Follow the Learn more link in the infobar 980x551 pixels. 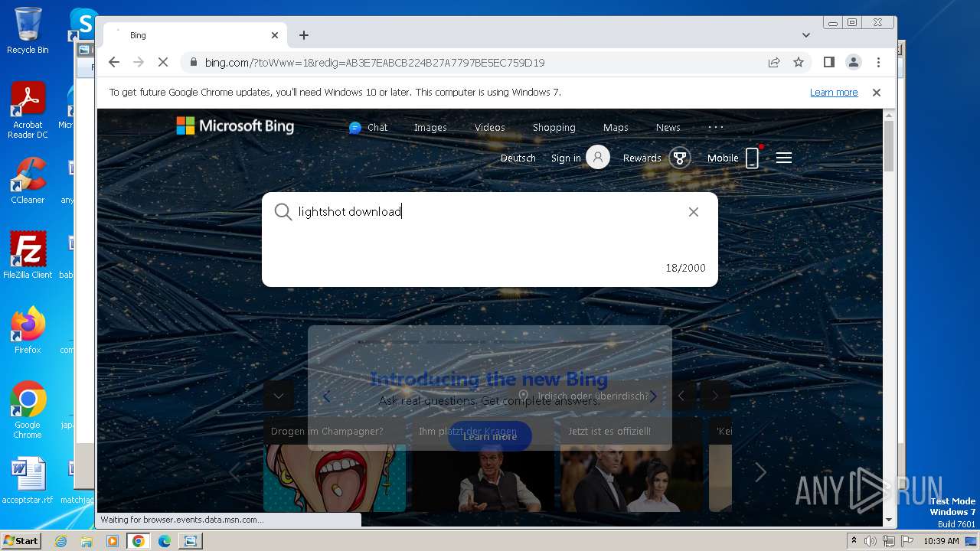point(834,93)
